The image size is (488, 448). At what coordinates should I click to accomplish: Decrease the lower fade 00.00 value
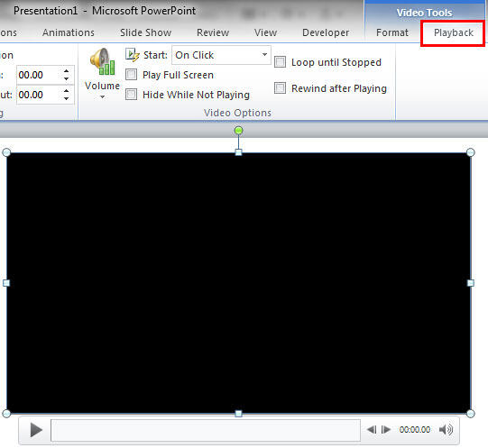[66, 98]
